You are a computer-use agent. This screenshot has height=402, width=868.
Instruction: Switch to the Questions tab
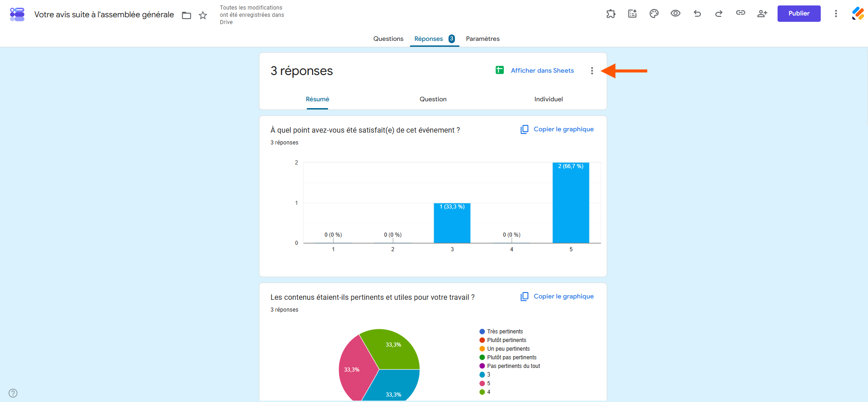388,39
